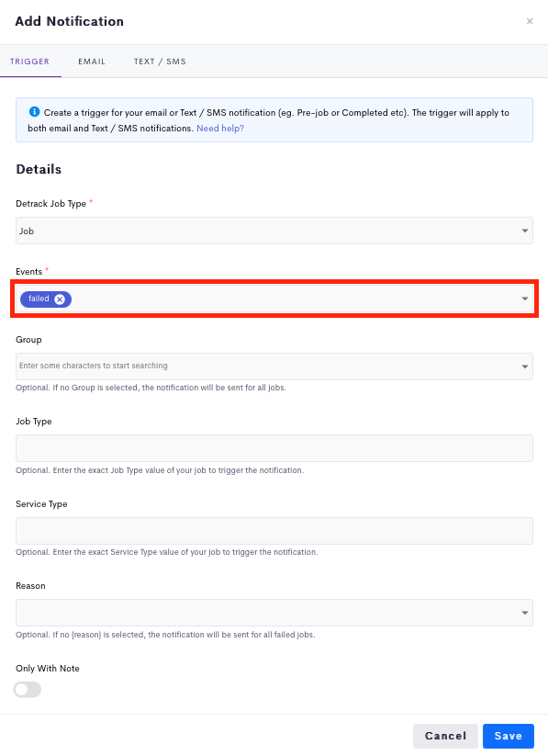Save the notification

coord(508,736)
